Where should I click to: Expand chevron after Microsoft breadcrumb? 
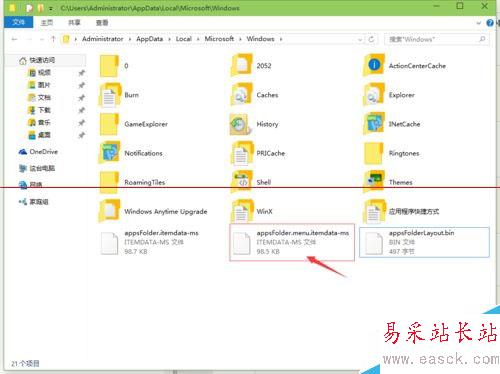pyautogui.click(x=240, y=39)
